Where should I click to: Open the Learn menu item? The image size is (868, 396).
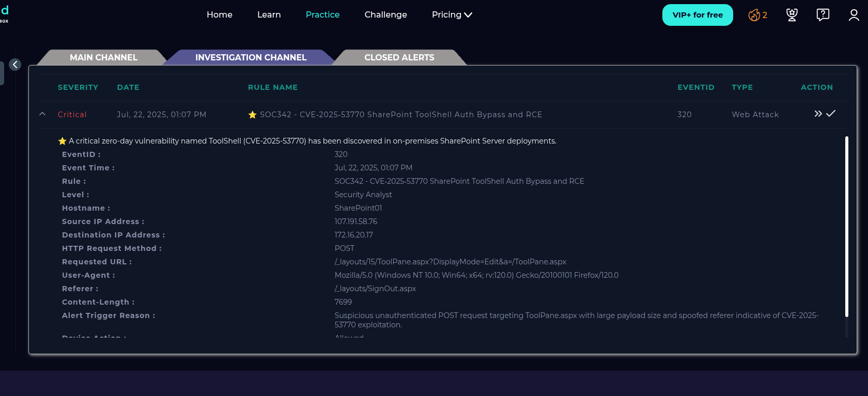[269, 15]
